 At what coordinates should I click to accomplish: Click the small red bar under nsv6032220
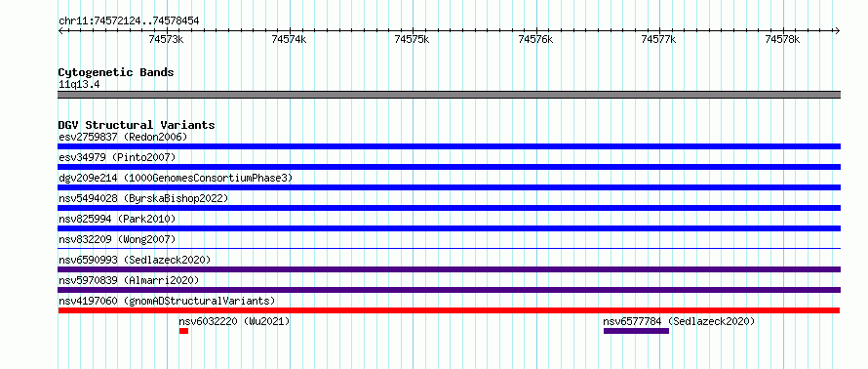(x=183, y=331)
